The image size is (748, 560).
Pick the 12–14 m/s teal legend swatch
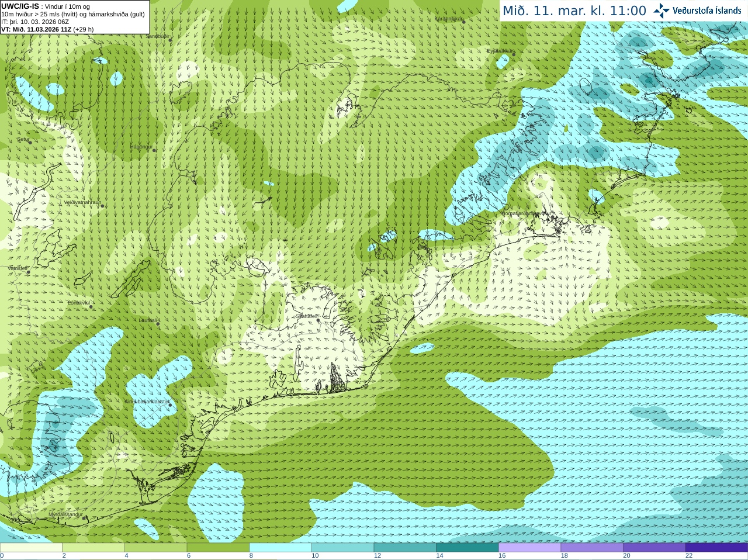pyautogui.click(x=405, y=548)
